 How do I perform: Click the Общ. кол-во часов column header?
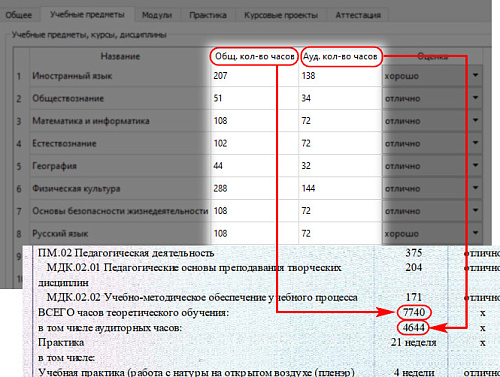254,56
